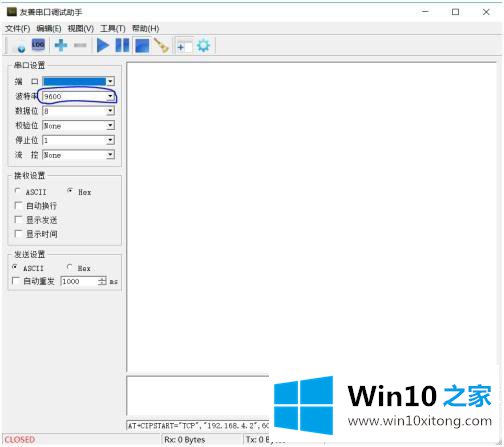The width and height of the screenshot is (504, 447).
Task: Close the serial assistant window
Action: pyautogui.click(x=486, y=12)
